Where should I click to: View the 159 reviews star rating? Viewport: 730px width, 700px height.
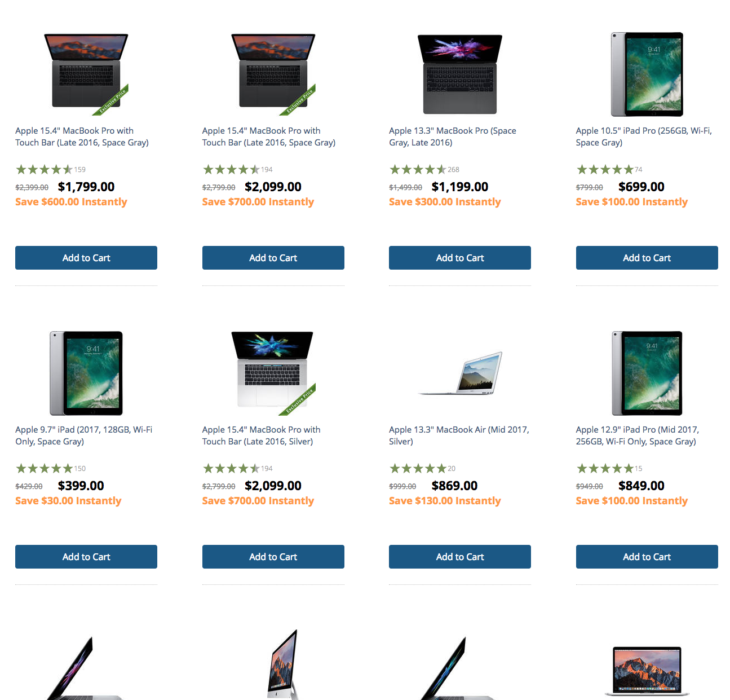pyautogui.click(x=51, y=169)
